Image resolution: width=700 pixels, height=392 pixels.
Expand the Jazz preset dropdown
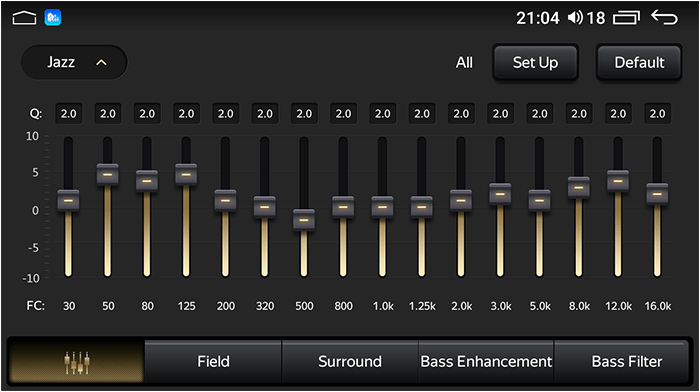tap(74, 62)
